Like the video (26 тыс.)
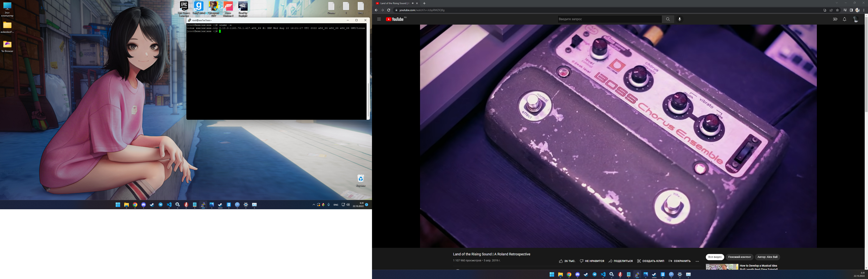The height and width of the screenshot is (279, 868). 567,261
